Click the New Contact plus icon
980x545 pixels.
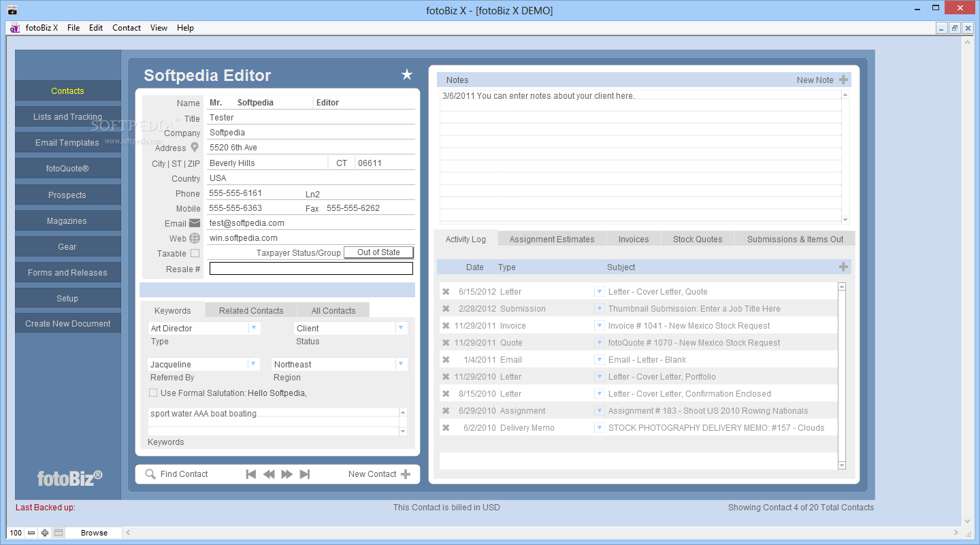(406, 474)
